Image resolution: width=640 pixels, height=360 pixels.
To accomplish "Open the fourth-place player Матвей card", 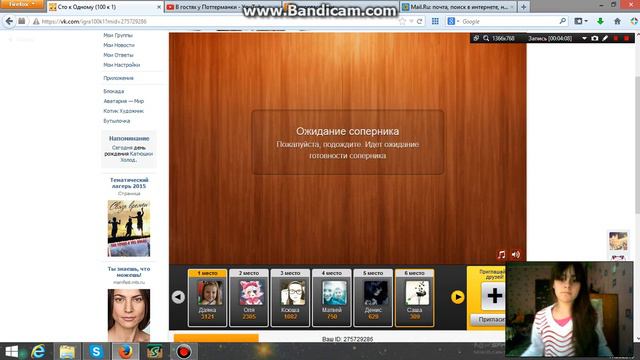I will point(331,298).
